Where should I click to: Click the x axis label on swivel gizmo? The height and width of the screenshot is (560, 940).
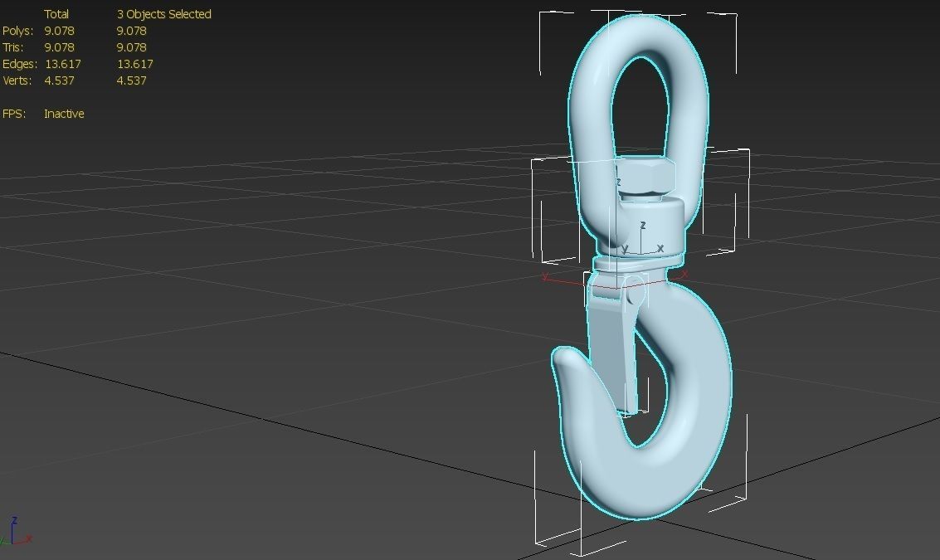click(660, 247)
